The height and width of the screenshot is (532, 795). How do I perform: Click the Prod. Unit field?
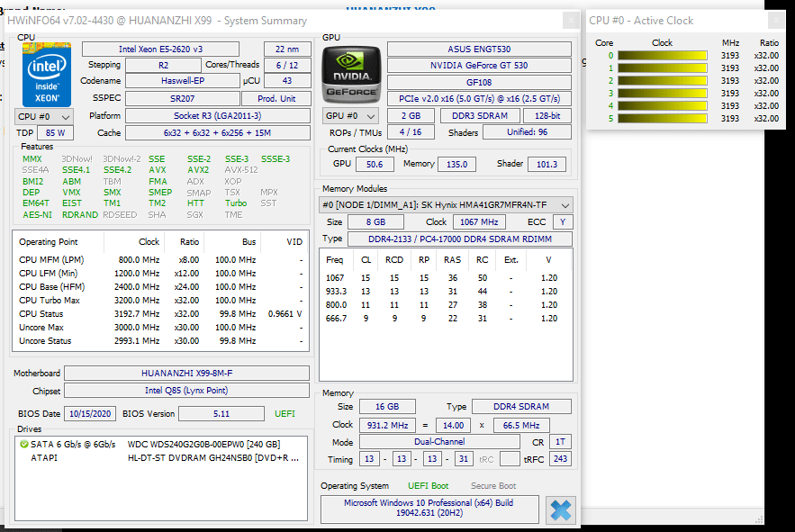coord(276,98)
